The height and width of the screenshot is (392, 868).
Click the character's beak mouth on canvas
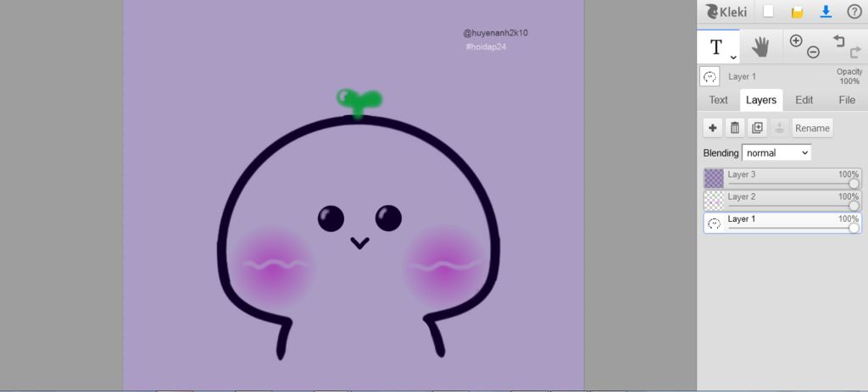click(x=359, y=243)
